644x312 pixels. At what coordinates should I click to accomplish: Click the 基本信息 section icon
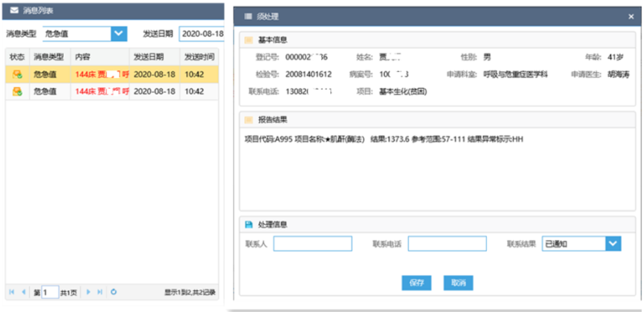(249, 40)
